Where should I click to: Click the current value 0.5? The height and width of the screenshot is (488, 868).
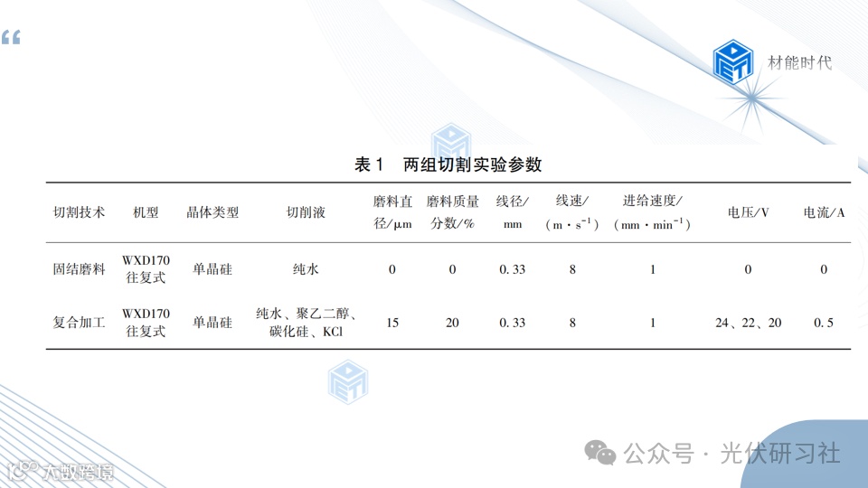tap(824, 323)
